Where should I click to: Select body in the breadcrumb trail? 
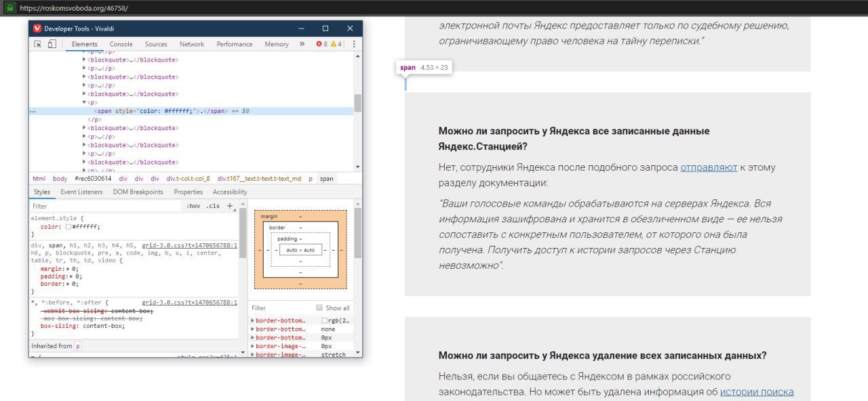click(x=60, y=179)
